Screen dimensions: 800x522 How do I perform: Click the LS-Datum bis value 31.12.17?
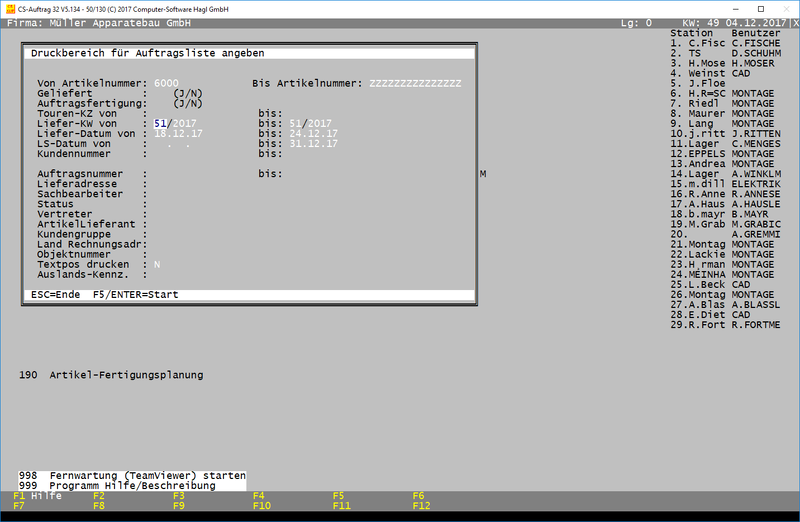pos(313,143)
